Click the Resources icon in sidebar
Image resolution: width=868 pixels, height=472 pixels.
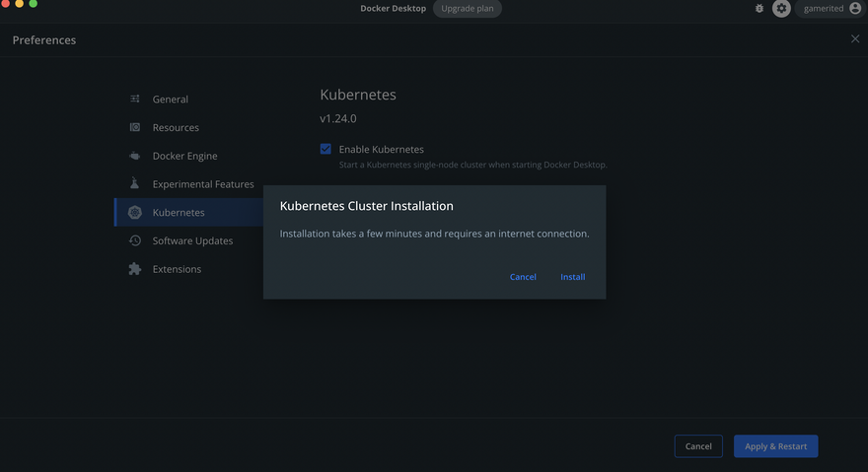pyautogui.click(x=134, y=127)
